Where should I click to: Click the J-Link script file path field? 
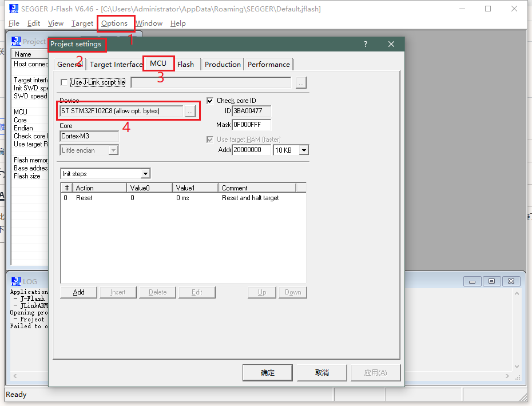click(x=211, y=82)
